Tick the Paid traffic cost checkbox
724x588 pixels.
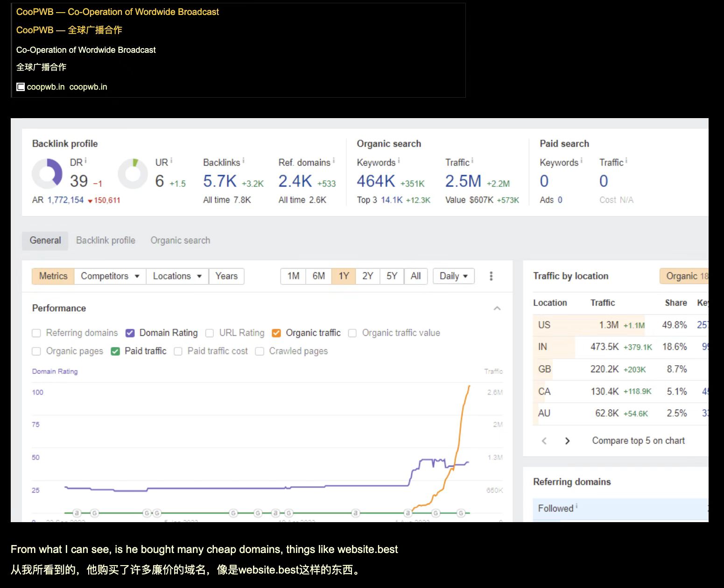178,351
